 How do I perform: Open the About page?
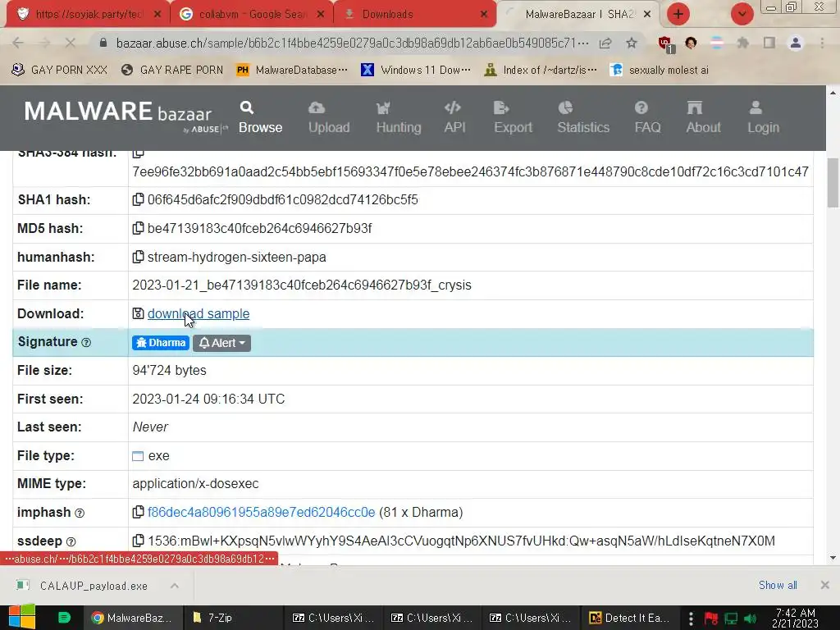(703, 117)
